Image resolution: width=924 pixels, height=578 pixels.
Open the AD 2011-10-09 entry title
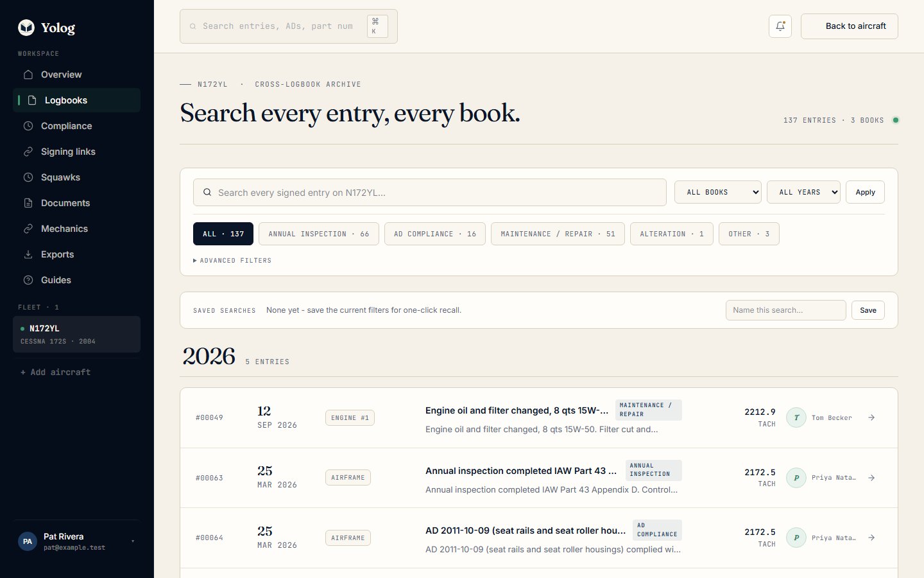526,530
